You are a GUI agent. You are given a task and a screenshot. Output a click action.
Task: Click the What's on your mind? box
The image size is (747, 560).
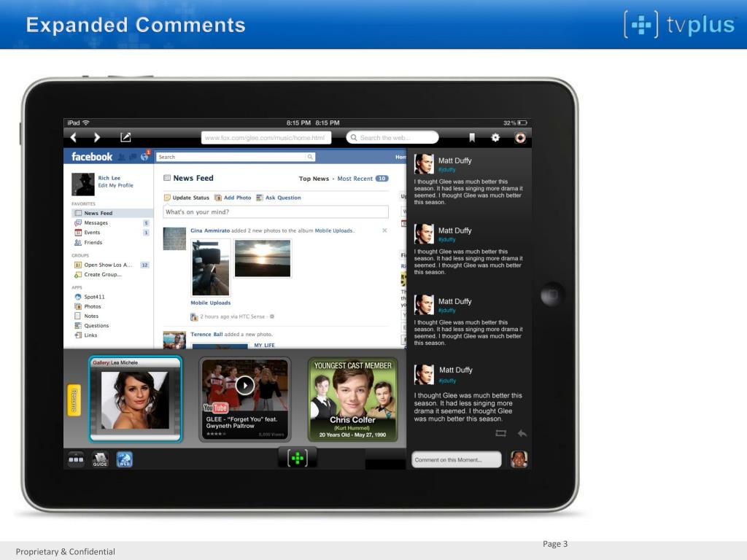click(x=276, y=212)
